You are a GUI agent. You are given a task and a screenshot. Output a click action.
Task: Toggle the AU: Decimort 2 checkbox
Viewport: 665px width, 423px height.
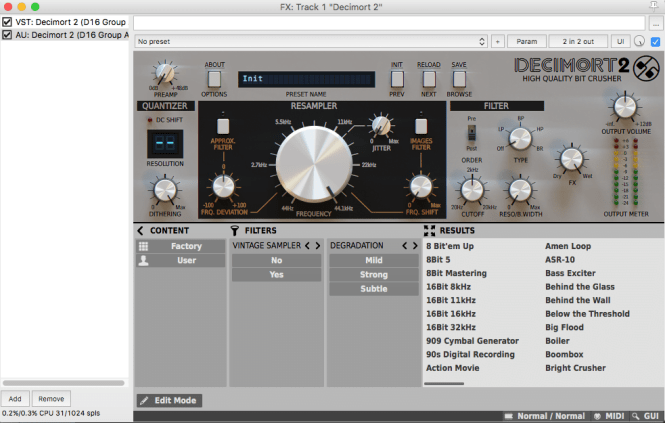pyautogui.click(x=7, y=35)
